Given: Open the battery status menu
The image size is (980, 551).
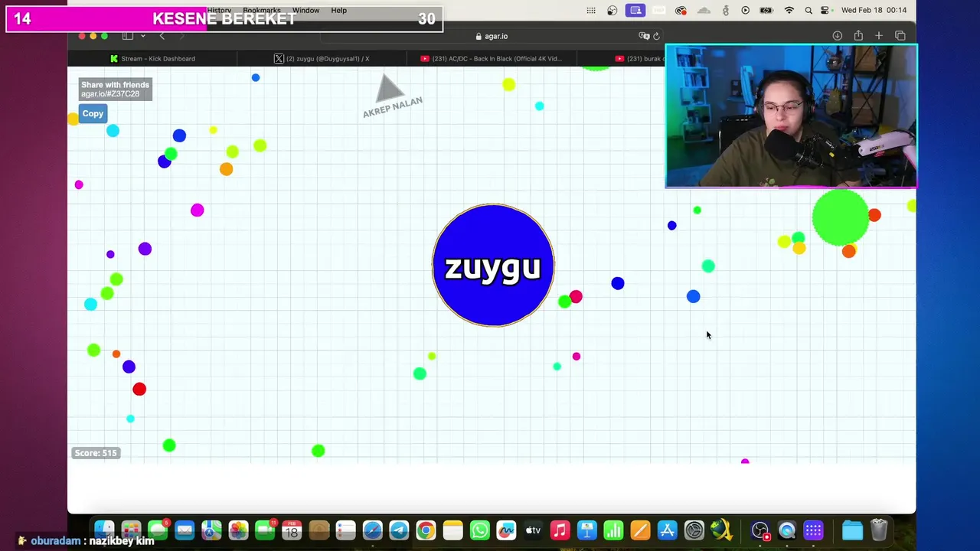Looking at the screenshot, I should 766,10.
